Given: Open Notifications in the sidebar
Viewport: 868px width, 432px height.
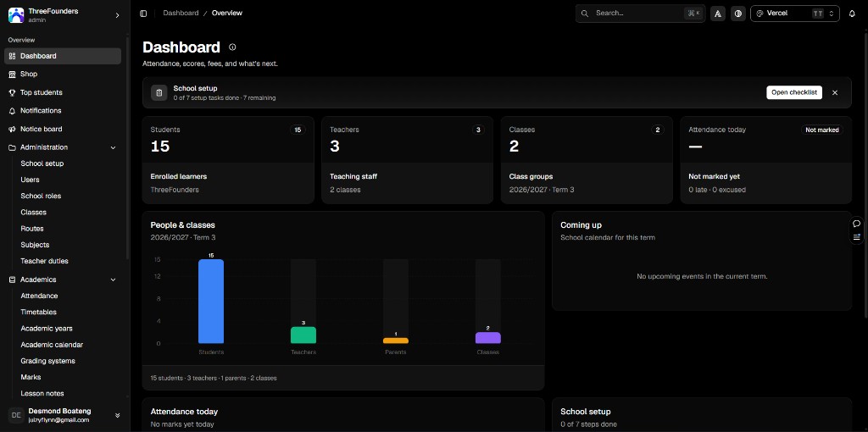Looking at the screenshot, I should [63, 111].
